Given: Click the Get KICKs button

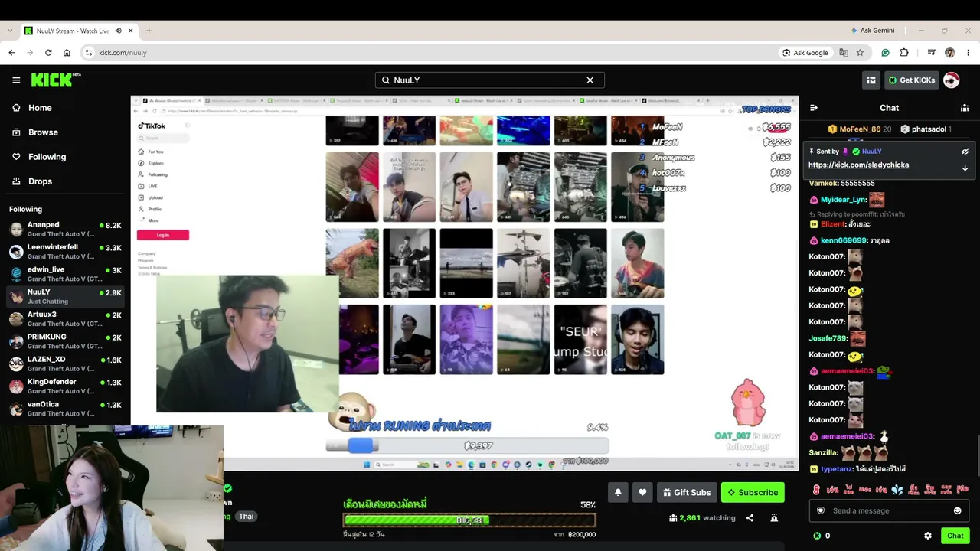Looking at the screenshot, I should click(x=911, y=80).
